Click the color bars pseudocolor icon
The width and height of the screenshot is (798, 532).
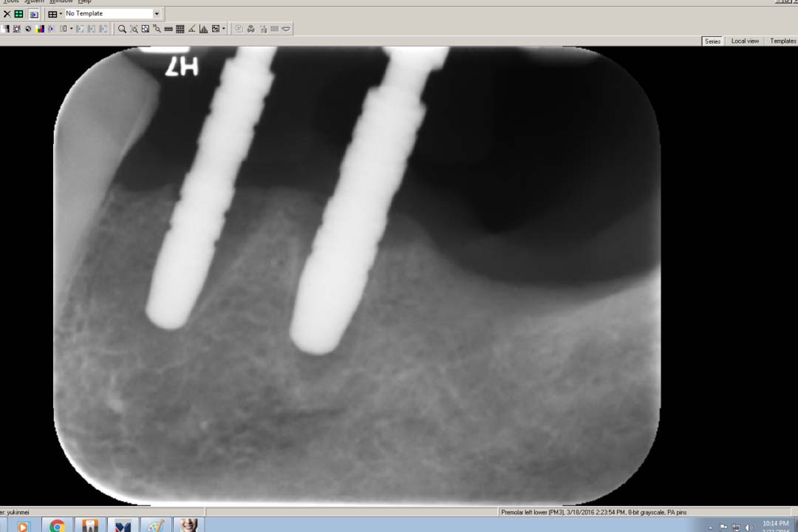click(40, 29)
